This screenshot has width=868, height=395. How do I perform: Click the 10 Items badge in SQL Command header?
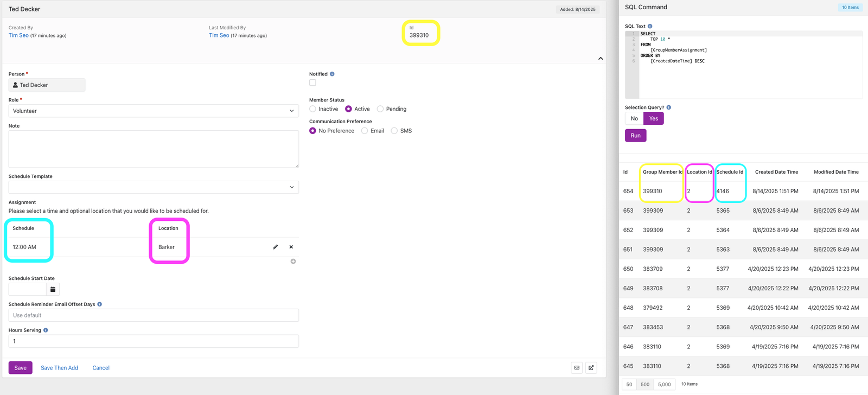[850, 8]
